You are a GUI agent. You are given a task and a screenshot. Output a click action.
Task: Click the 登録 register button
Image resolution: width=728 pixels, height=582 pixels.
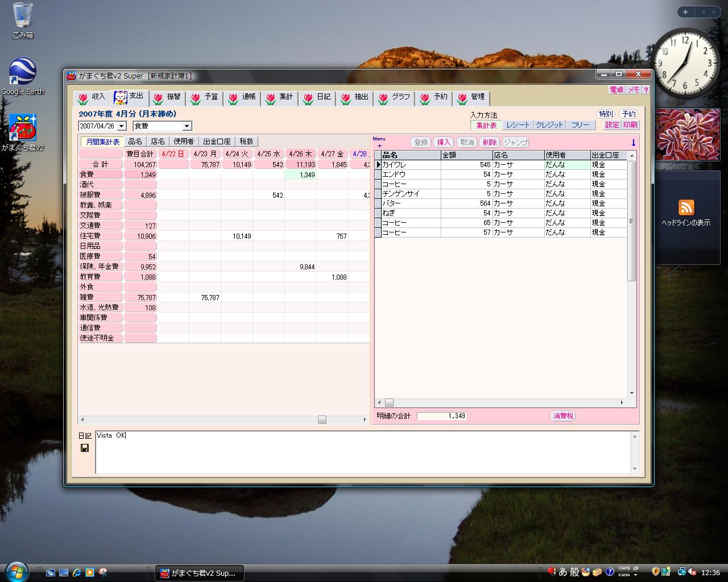point(421,143)
